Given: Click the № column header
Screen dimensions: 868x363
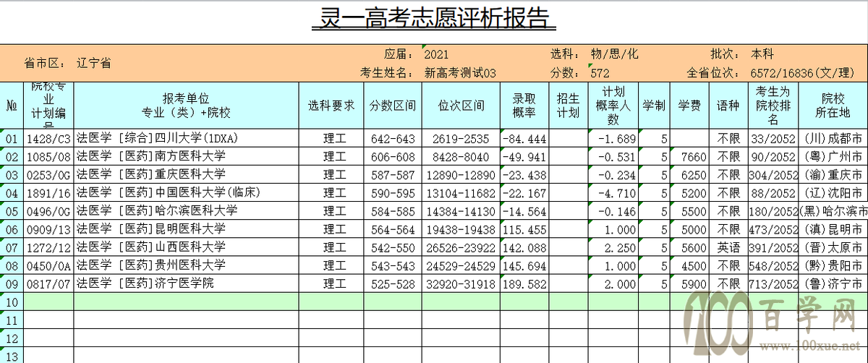Looking at the screenshot, I should pos(12,106).
